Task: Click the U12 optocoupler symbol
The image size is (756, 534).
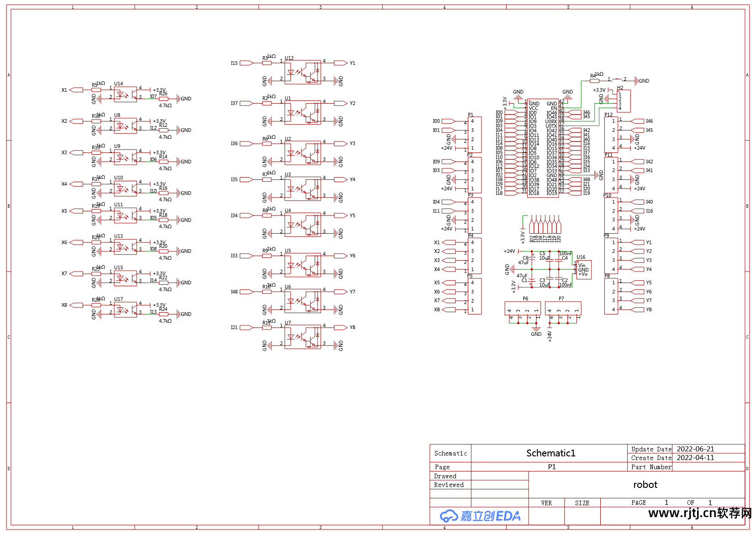Action: (x=302, y=73)
